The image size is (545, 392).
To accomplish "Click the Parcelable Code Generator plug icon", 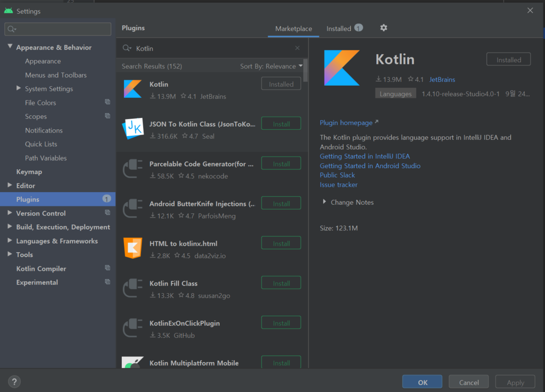I will tap(133, 169).
